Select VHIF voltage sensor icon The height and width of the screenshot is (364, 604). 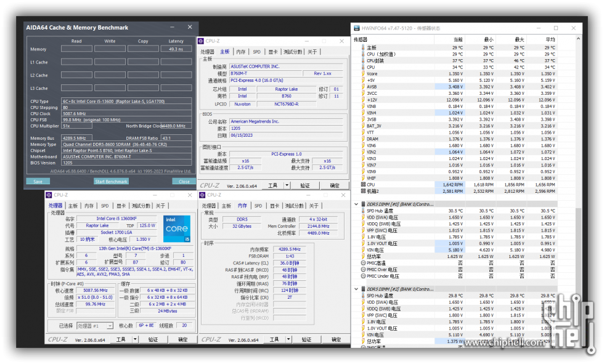(363, 178)
